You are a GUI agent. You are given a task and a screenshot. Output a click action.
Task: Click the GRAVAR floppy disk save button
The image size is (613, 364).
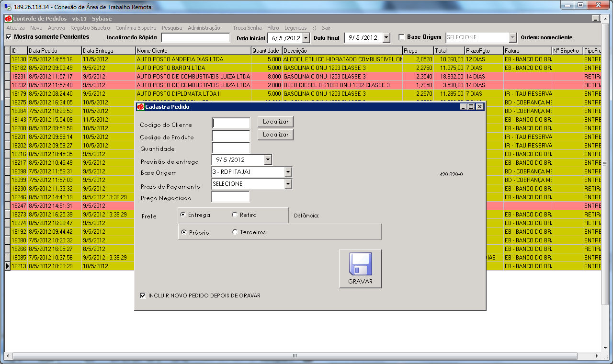(360, 269)
